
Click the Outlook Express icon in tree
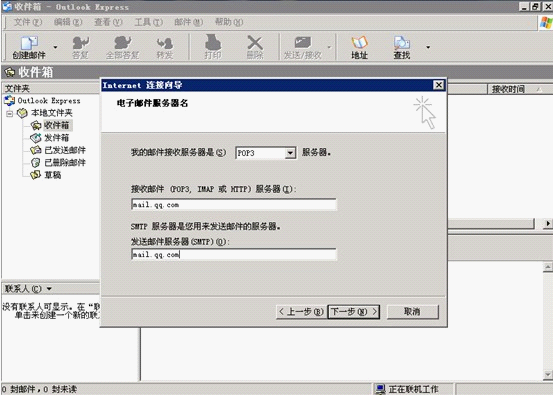(x=10, y=100)
